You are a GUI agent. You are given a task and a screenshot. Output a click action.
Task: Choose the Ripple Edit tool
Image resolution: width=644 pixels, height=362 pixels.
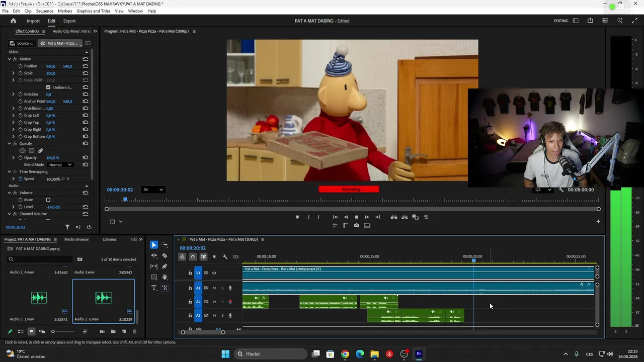coord(154,255)
